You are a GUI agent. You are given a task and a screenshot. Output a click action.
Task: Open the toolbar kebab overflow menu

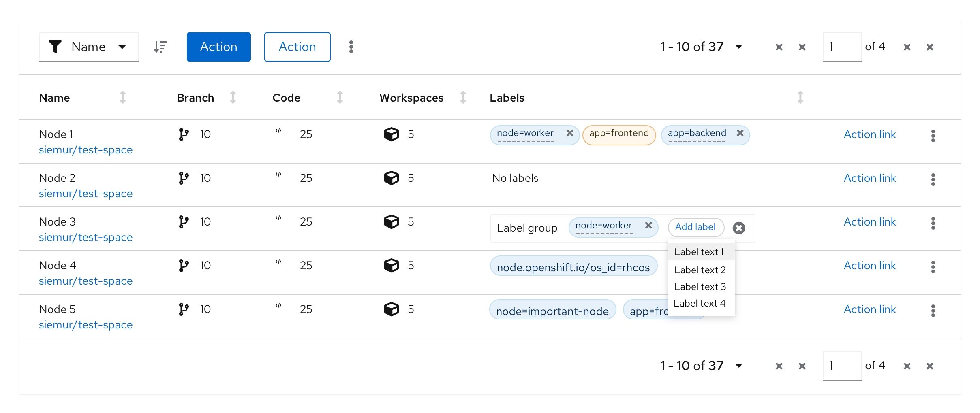pos(351,47)
